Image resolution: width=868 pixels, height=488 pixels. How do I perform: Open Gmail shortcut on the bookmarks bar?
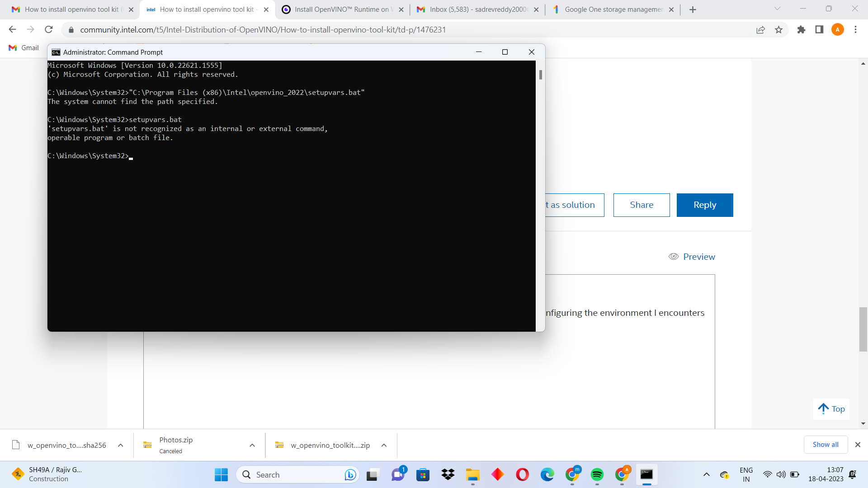coord(23,47)
